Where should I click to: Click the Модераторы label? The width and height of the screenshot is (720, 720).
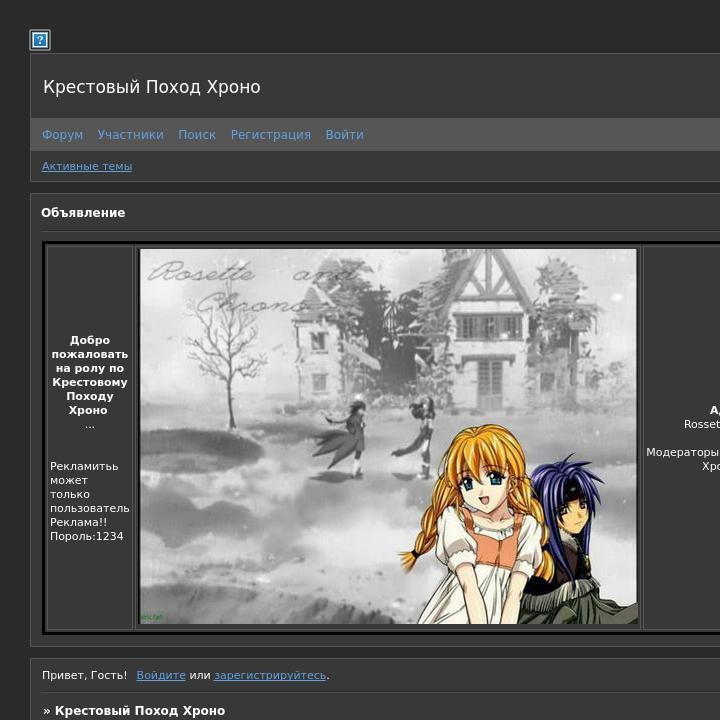click(x=682, y=452)
